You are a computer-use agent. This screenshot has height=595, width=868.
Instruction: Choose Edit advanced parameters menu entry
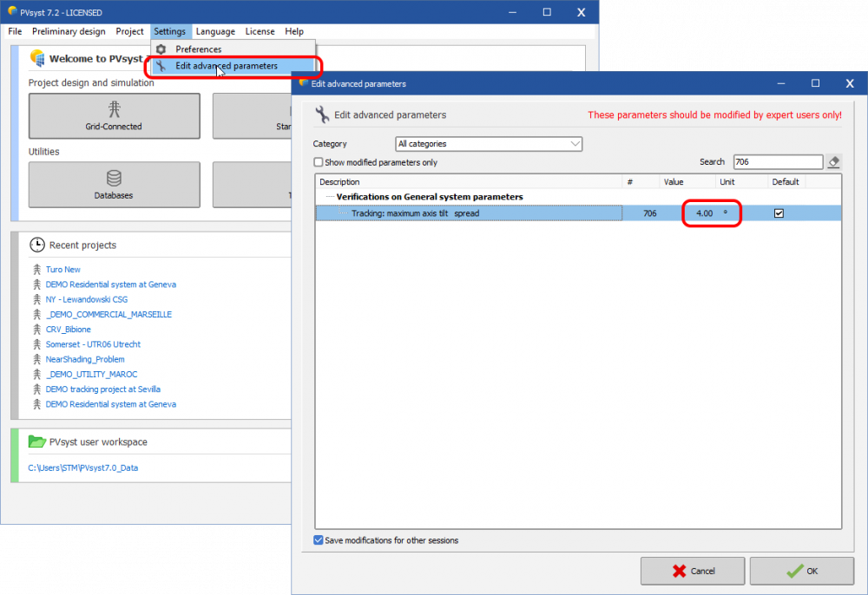click(226, 66)
